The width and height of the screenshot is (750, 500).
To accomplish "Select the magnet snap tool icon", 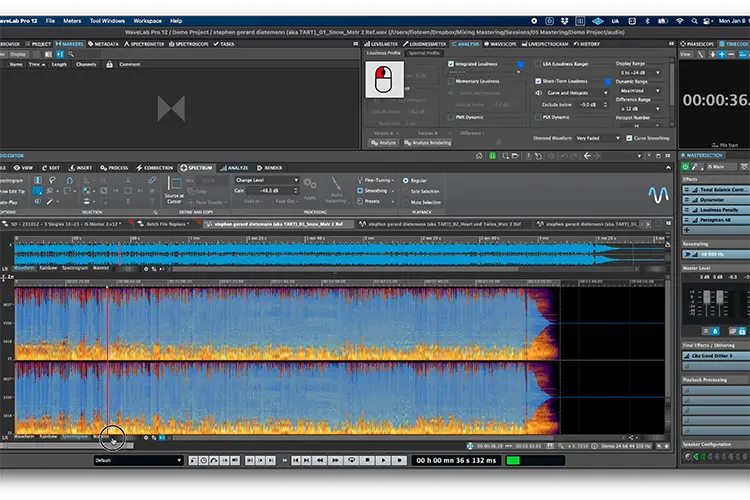I will click(x=69, y=180).
